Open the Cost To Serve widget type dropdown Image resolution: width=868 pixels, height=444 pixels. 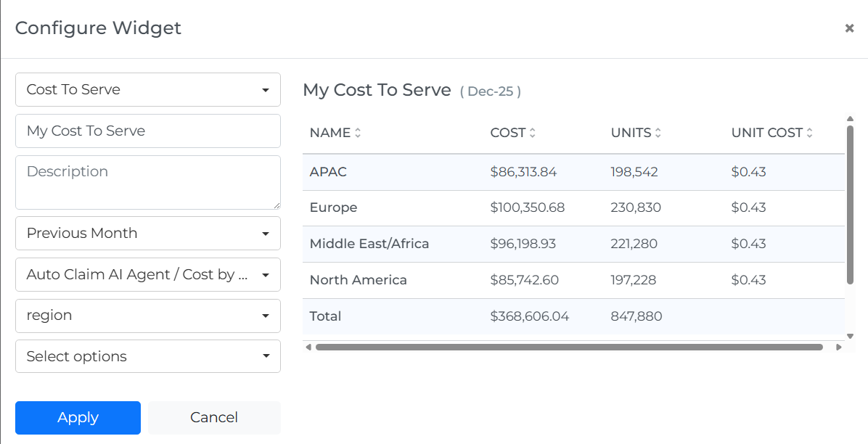pyautogui.click(x=147, y=90)
